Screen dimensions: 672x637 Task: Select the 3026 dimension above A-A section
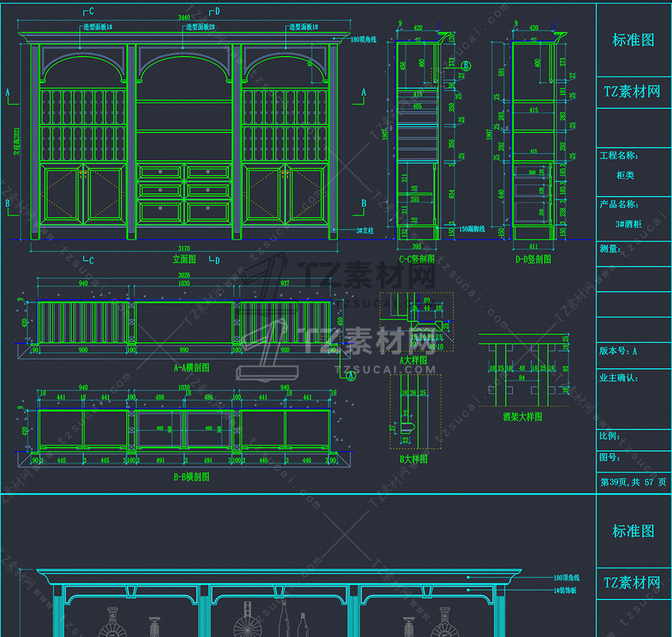(x=184, y=275)
